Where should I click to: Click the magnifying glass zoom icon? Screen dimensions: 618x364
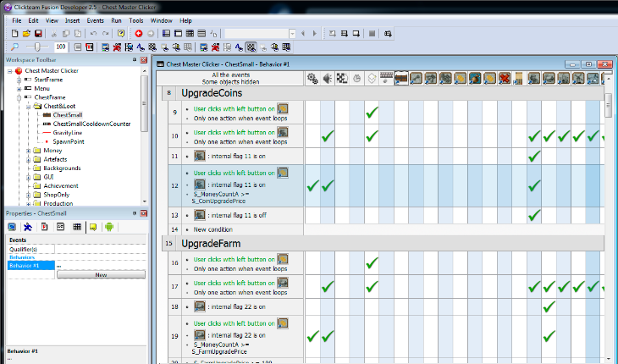(x=14, y=47)
